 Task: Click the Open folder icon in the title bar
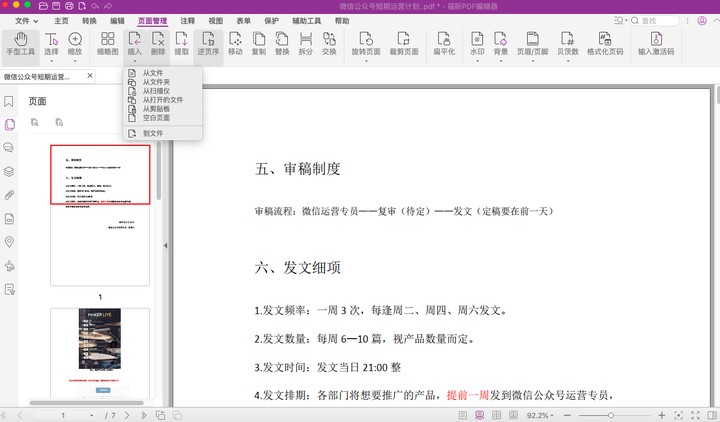click(43, 6)
